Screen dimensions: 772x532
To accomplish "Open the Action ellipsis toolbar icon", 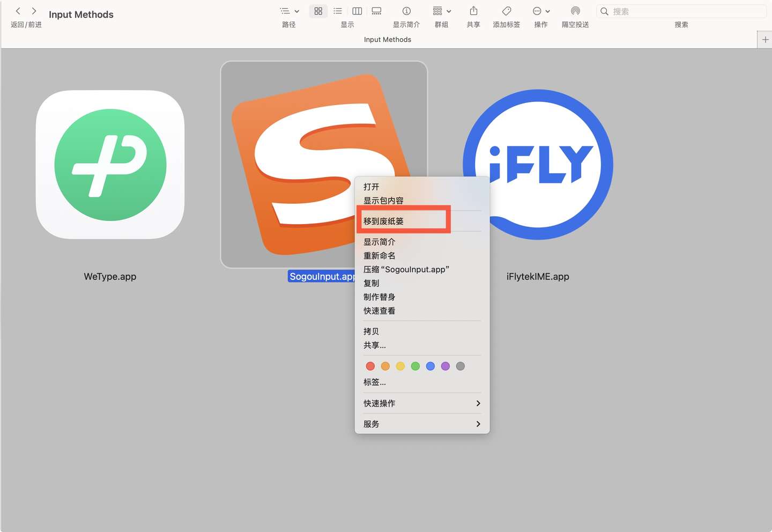I will click(537, 11).
